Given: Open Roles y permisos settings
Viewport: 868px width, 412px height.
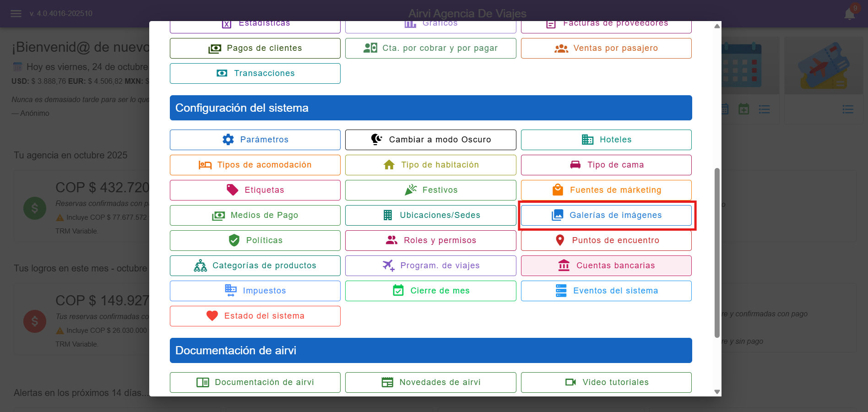Looking at the screenshot, I should coord(430,240).
